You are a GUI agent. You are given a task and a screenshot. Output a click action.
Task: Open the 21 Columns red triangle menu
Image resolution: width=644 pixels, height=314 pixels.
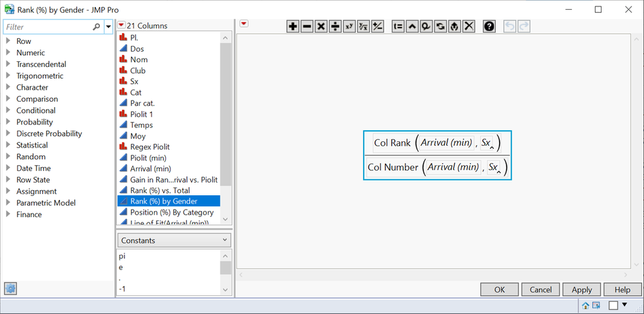click(x=121, y=25)
